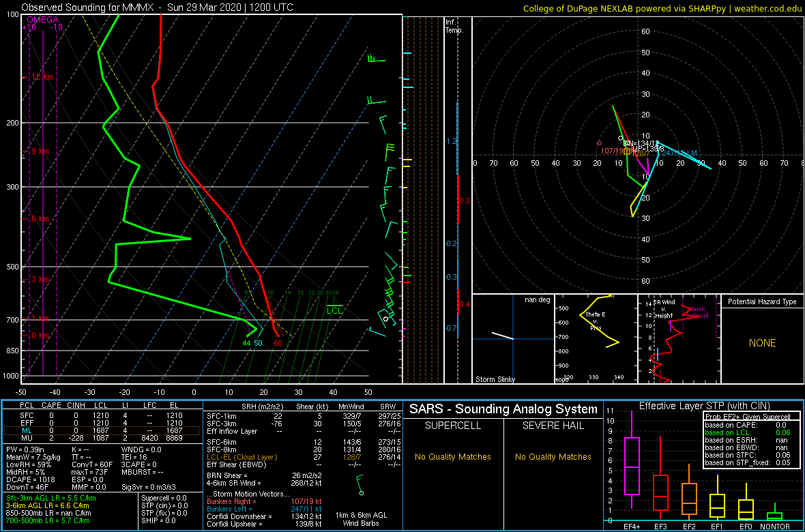Select the 12 km height marker
This screenshot has height=532, width=805.
(x=42, y=77)
